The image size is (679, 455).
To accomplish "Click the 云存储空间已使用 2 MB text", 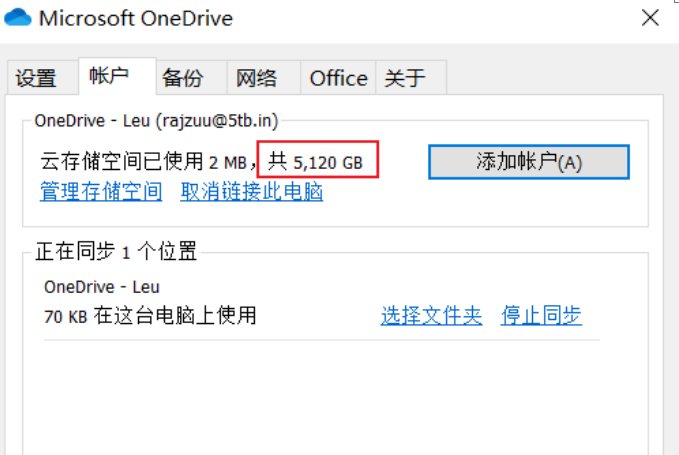I will 143,162.
